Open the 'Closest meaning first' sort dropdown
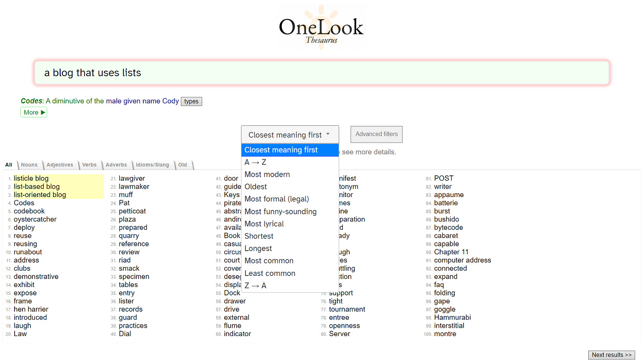Viewport: 644px width, 364px height. [x=290, y=135]
